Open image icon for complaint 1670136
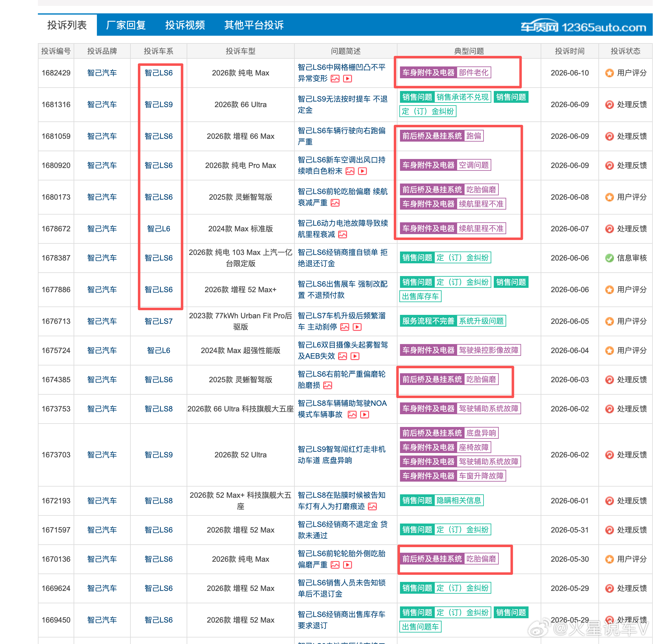The width and height of the screenshot is (654, 644). click(x=335, y=565)
